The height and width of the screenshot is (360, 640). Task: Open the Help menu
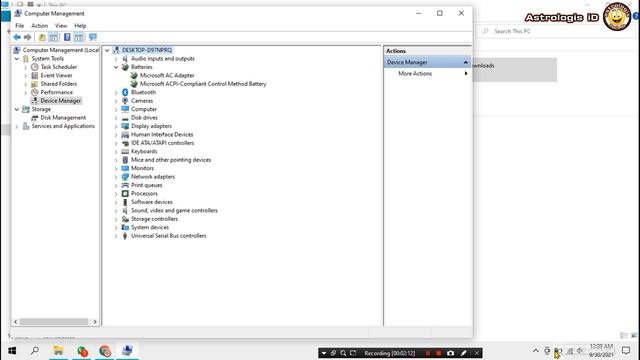pyautogui.click(x=80, y=26)
